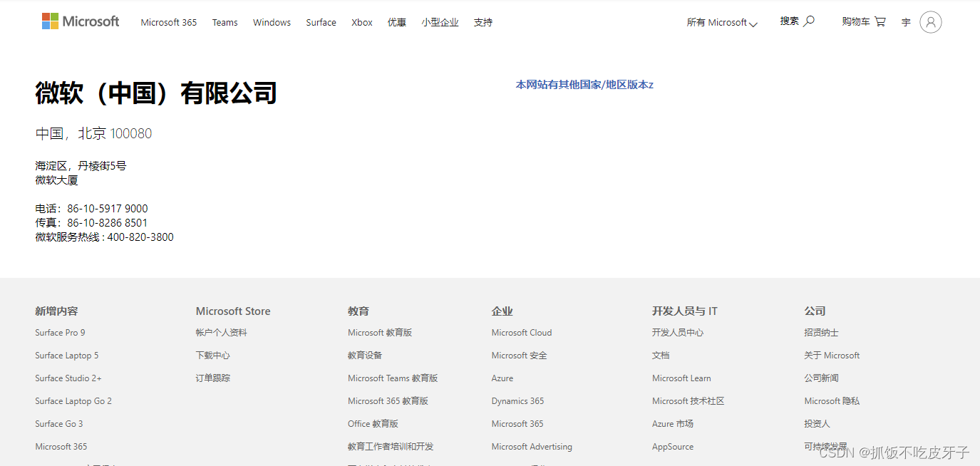
Task: Click the 开发人员中心 link
Action: 678,333
